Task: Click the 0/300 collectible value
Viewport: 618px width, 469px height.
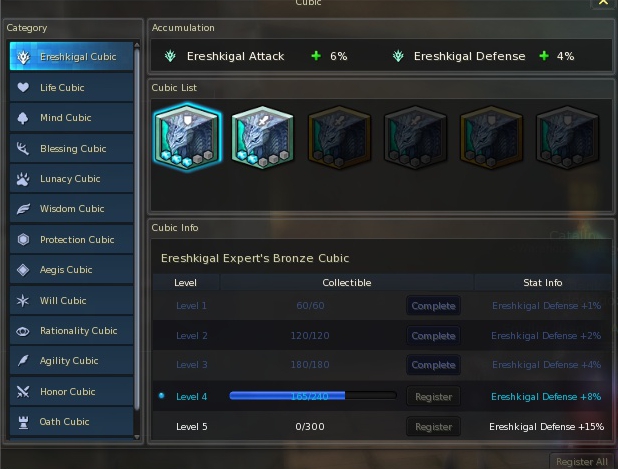Action: pos(310,427)
